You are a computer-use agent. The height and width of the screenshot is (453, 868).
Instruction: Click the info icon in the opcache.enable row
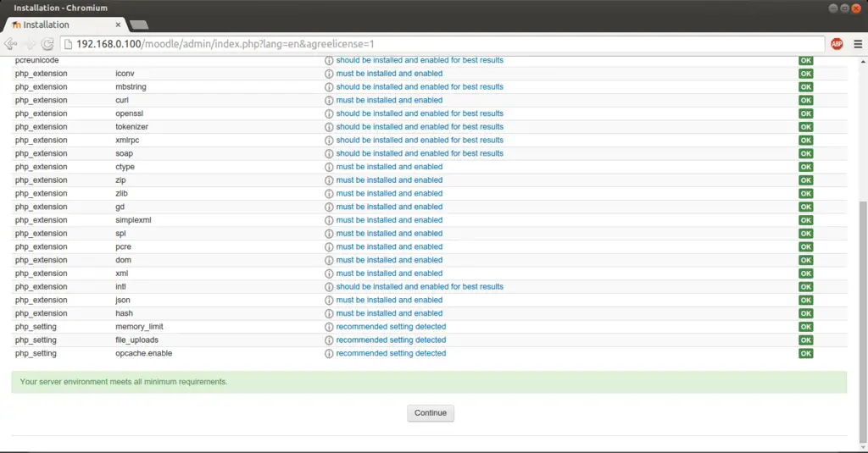[329, 353]
